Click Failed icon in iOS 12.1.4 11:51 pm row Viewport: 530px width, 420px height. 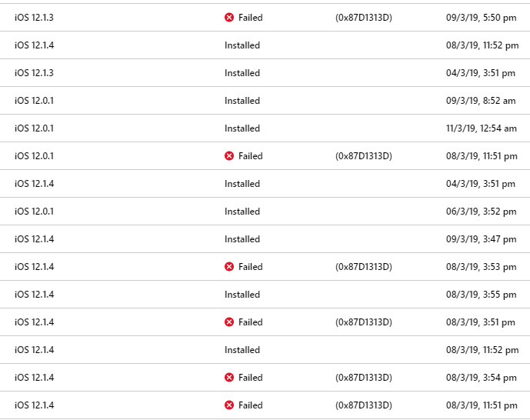coord(229,405)
